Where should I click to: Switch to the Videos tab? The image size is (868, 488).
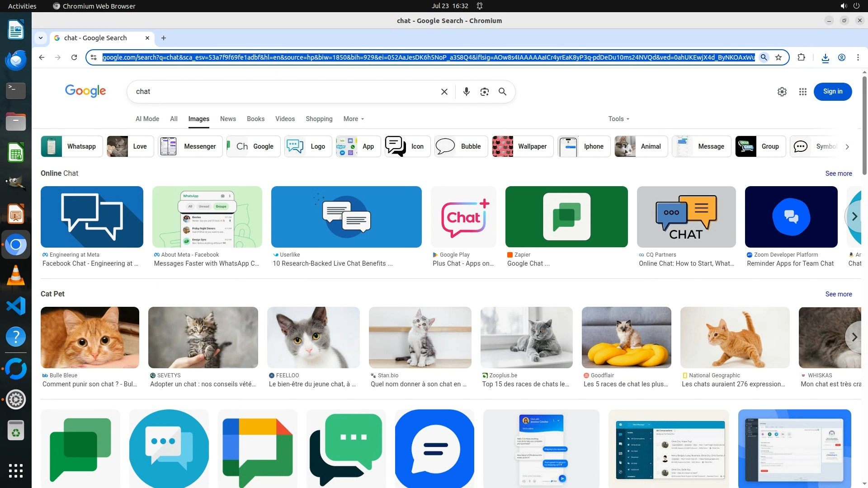[x=285, y=119]
